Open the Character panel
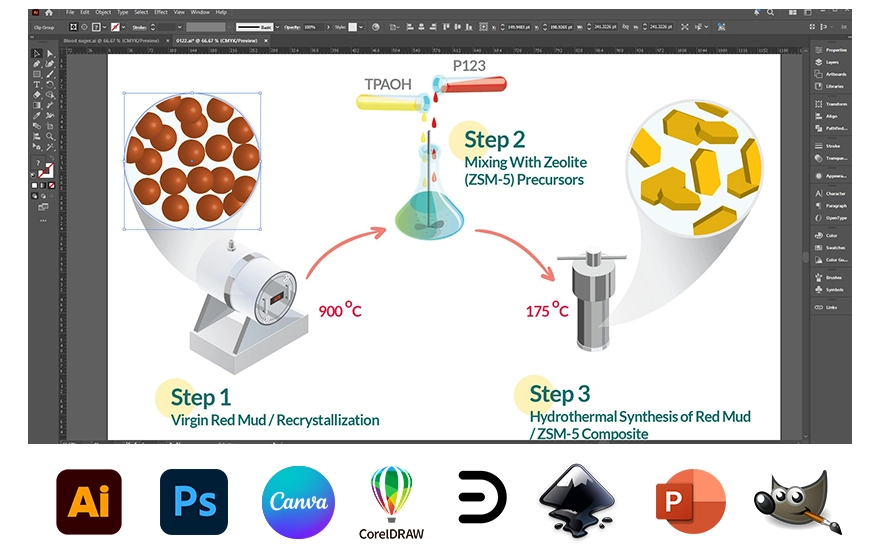Image resolution: width=879 pixels, height=557 pixels. (831, 193)
